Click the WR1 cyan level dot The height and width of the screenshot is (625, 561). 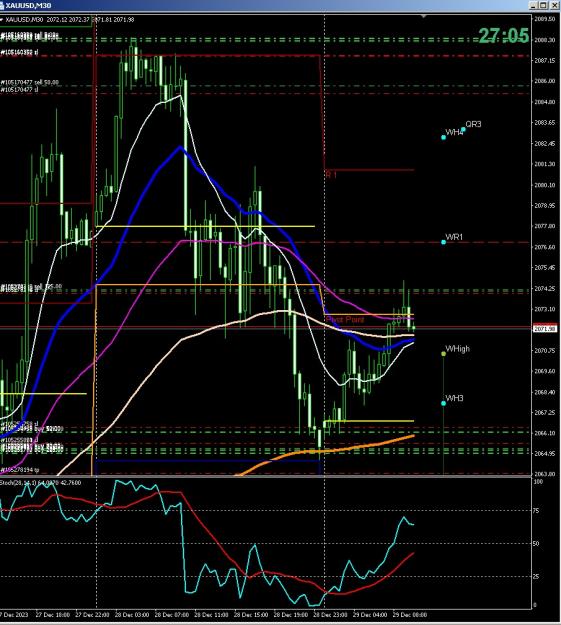(443, 242)
